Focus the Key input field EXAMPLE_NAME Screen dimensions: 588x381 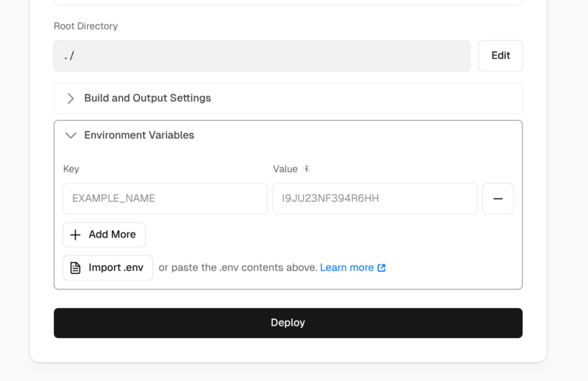165,199
